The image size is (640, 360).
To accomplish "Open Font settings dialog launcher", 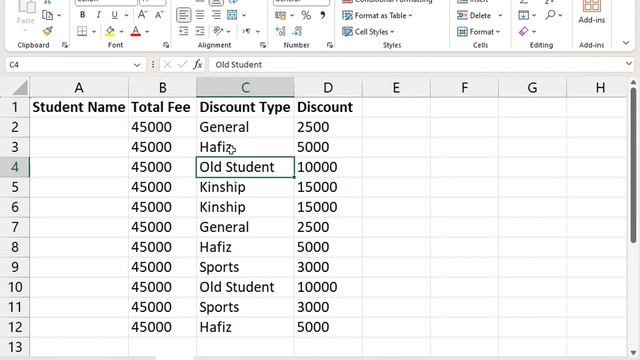I will (166, 45).
